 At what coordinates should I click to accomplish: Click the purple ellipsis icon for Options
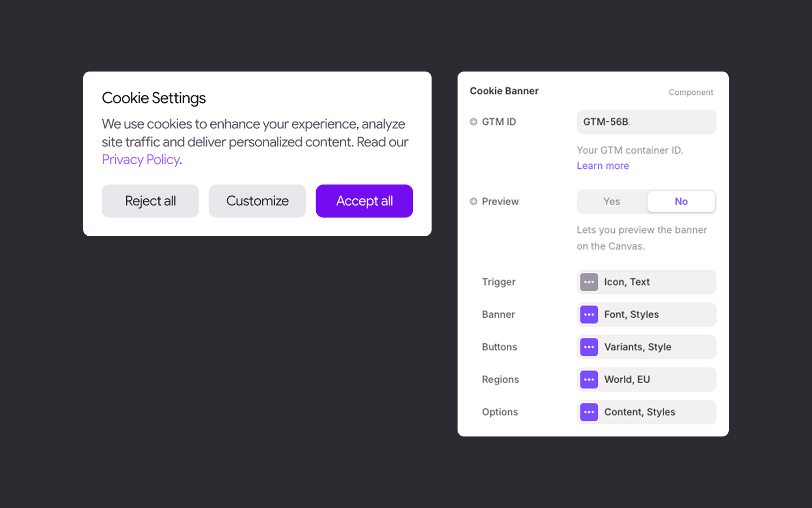pyautogui.click(x=589, y=412)
